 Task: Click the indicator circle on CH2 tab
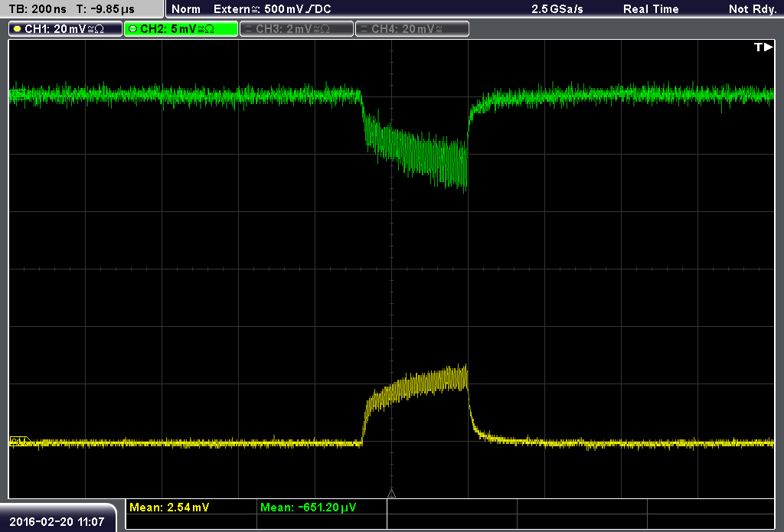click(x=133, y=29)
